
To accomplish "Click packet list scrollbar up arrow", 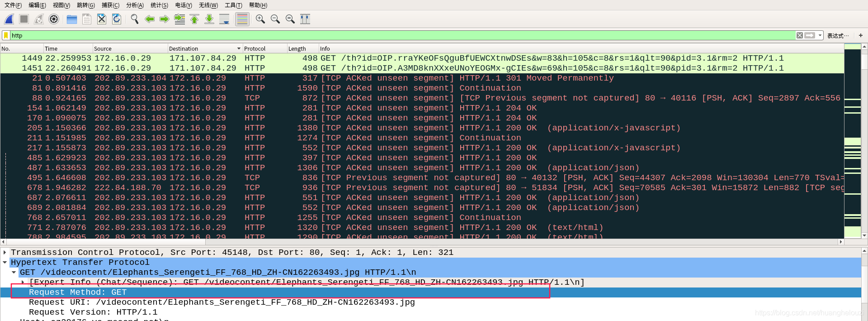I will tap(864, 47).
